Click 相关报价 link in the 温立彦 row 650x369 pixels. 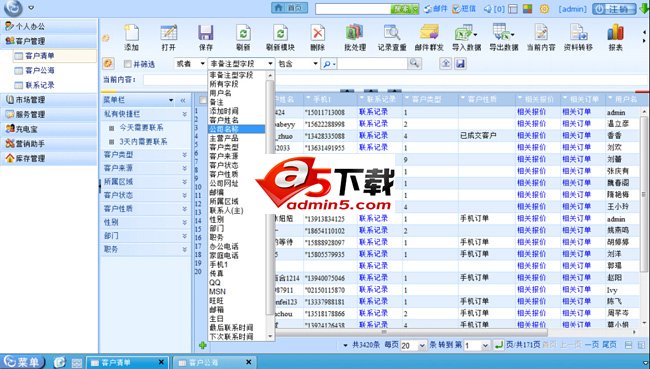click(531, 124)
